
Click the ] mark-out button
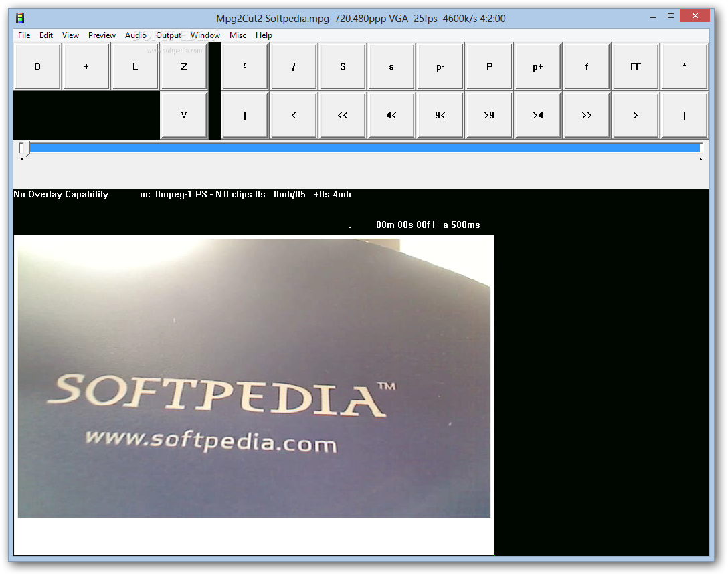tap(685, 115)
